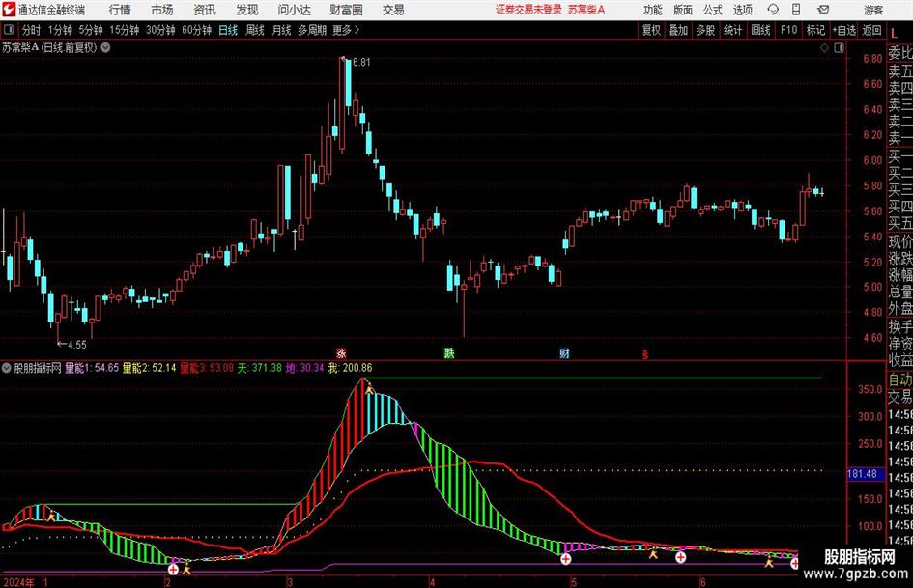Toggle the right info panel icon above chart
This screenshot has width=913, height=588.
pyautogui.click(x=839, y=48)
